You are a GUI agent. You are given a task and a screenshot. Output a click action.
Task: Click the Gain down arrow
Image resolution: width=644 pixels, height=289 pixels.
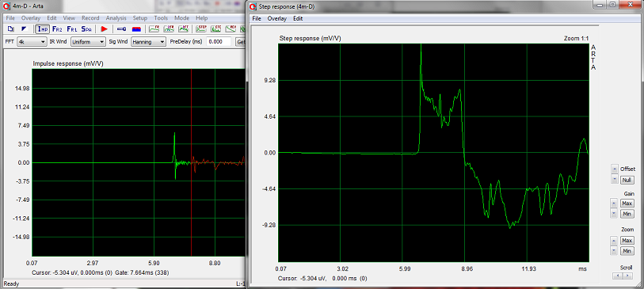pyautogui.click(x=615, y=214)
